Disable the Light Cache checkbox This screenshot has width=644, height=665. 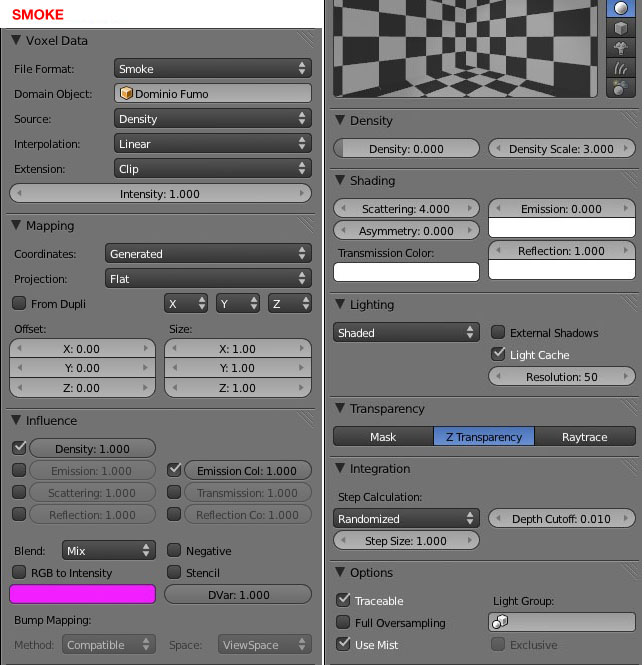(x=498, y=354)
